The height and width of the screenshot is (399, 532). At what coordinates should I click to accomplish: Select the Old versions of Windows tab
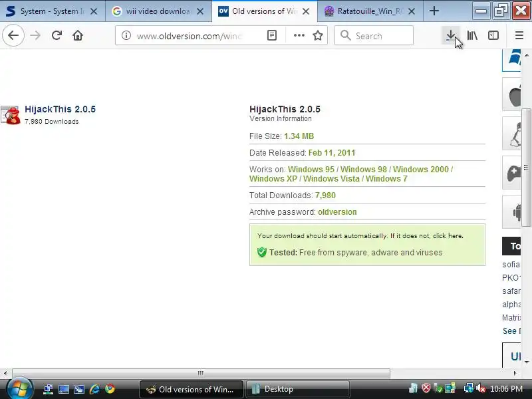(x=264, y=11)
